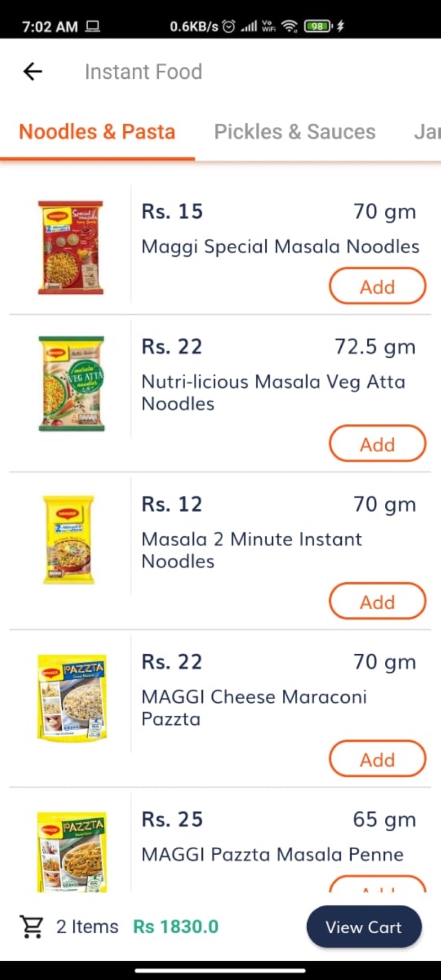The width and height of the screenshot is (441, 980).
Task: Select the Noodles & Pasta tab
Action: (97, 132)
